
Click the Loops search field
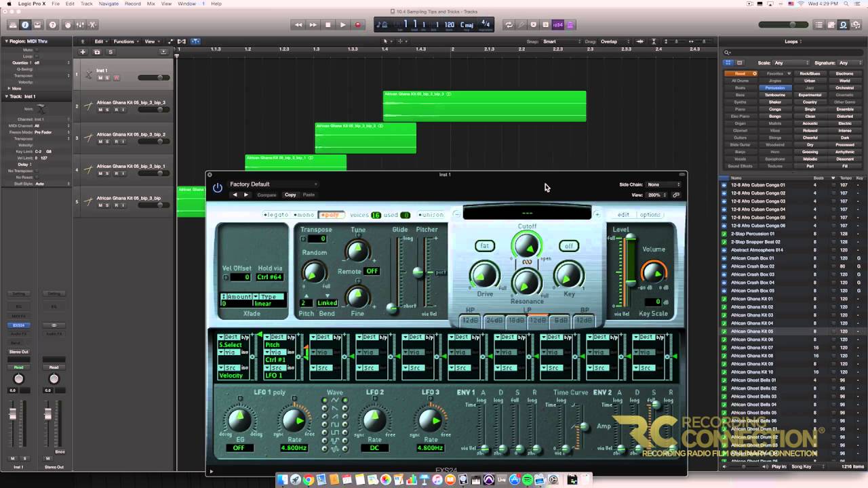pos(793,52)
